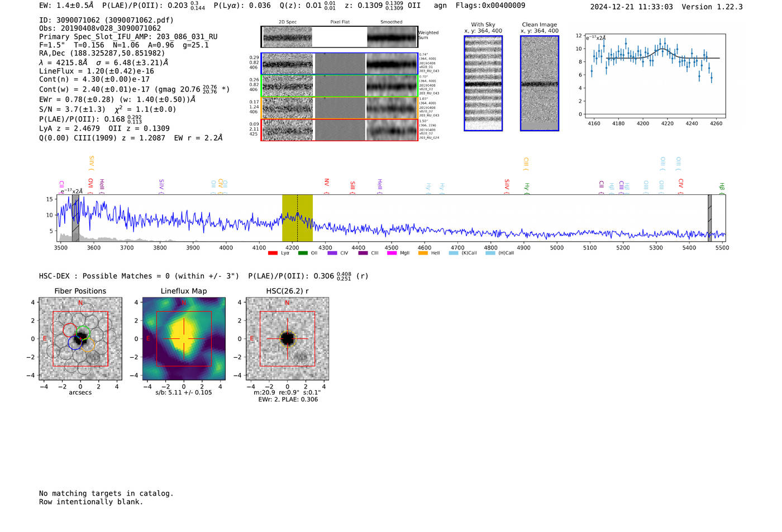The width and height of the screenshot is (782, 532).
Task: Click Row intentionally blank text
Action: click(91, 502)
